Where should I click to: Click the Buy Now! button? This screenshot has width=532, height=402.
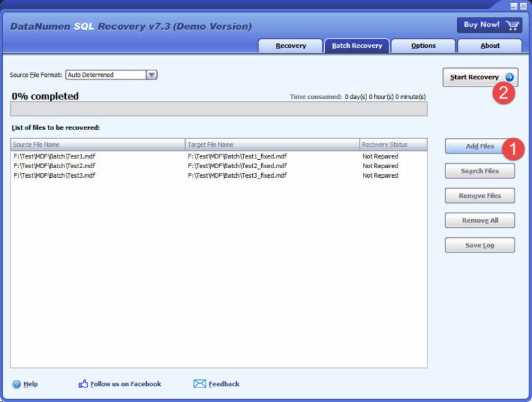point(490,25)
